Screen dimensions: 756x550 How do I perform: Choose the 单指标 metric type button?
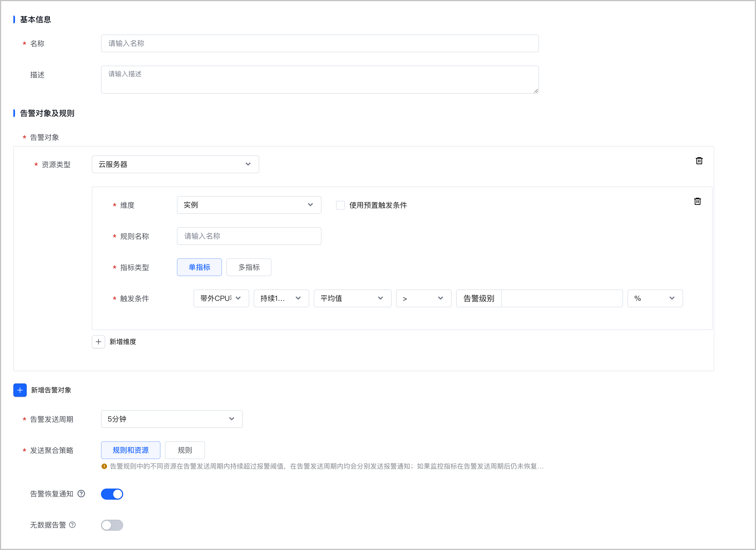(199, 267)
